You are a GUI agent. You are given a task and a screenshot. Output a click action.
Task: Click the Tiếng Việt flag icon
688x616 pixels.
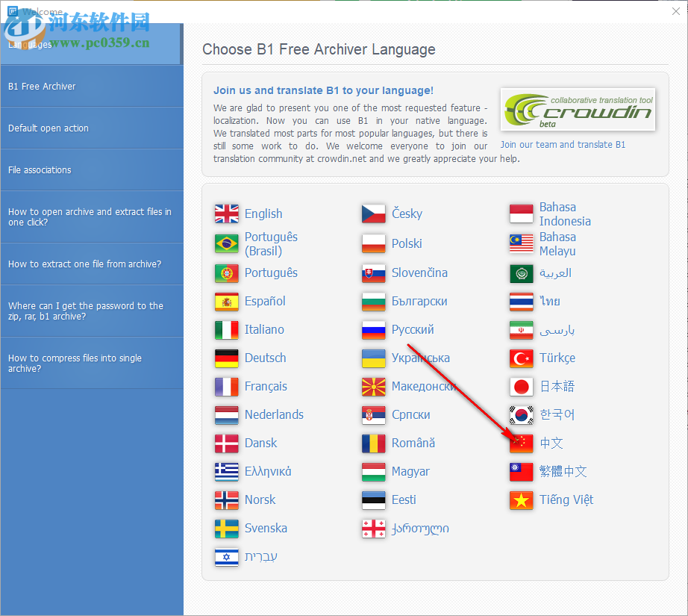(520, 500)
